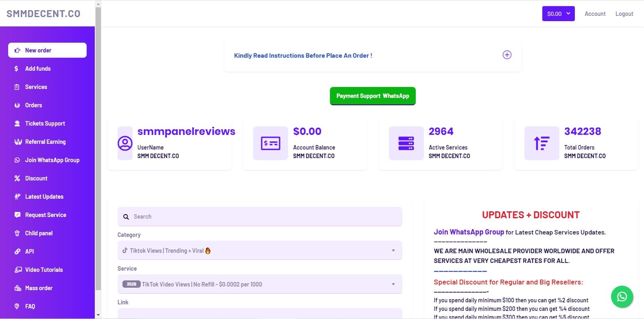Click the user profile avatar icon
Image resolution: width=644 pixels, height=319 pixels.
125,143
